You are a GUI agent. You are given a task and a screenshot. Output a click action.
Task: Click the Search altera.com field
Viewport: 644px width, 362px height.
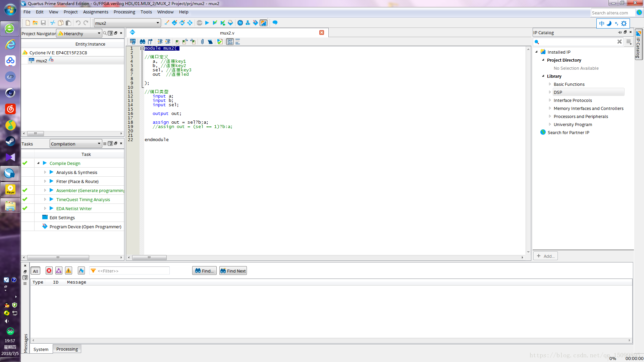(x=613, y=13)
